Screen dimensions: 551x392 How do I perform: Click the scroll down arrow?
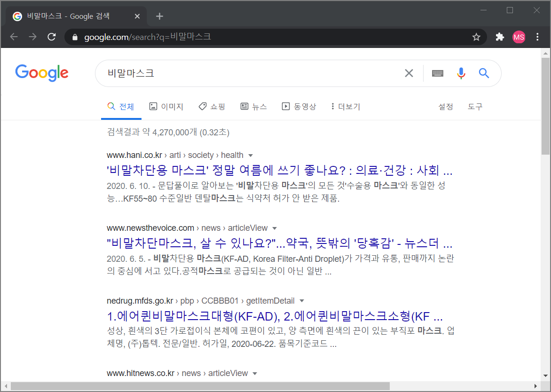click(545, 376)
